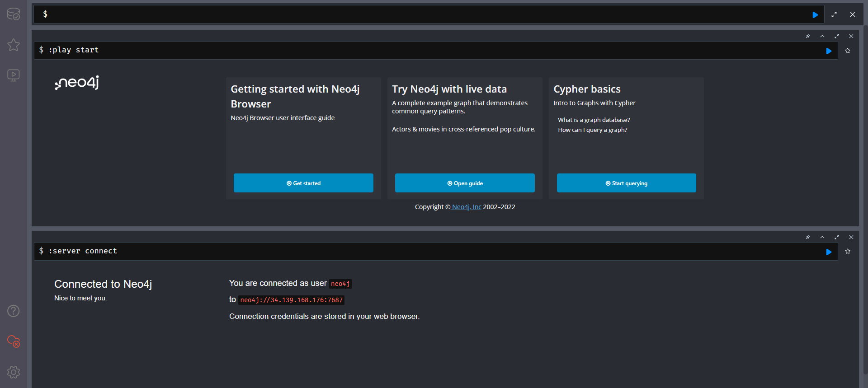This screenshot has width=868, height=388.
Task: Collapse the :play start frame
Action: pyautogui.click(x=822, y=36)
